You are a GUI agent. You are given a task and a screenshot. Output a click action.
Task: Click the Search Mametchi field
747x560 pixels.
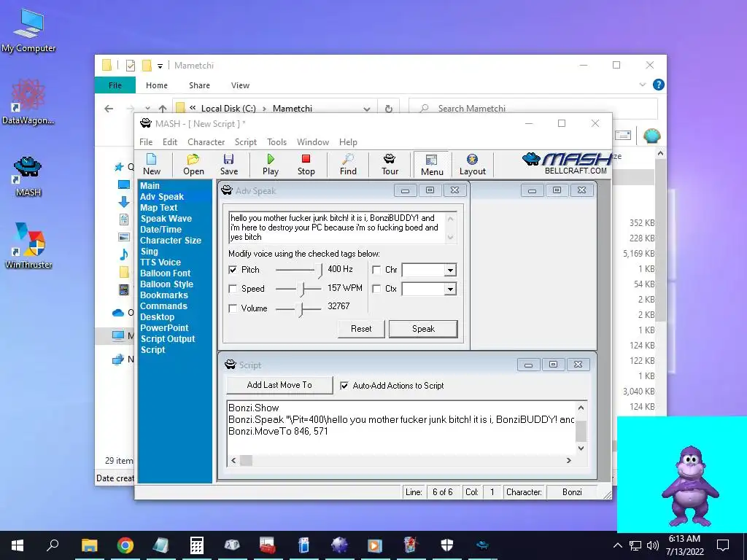pos(533,109)
